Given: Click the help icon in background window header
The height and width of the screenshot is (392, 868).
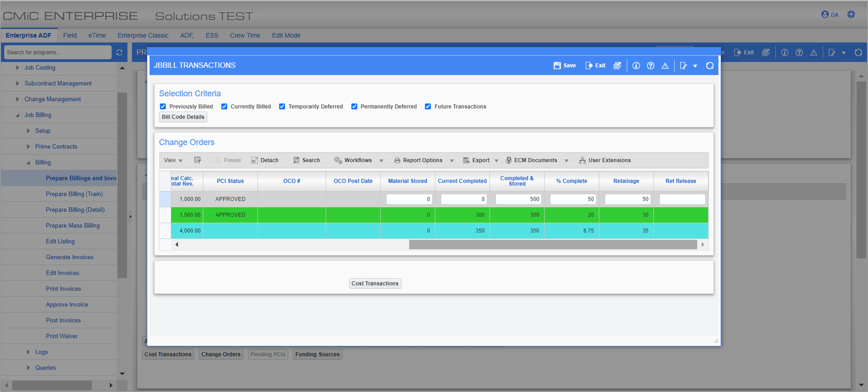Looking at the screenshot, I should pos(799,52).
